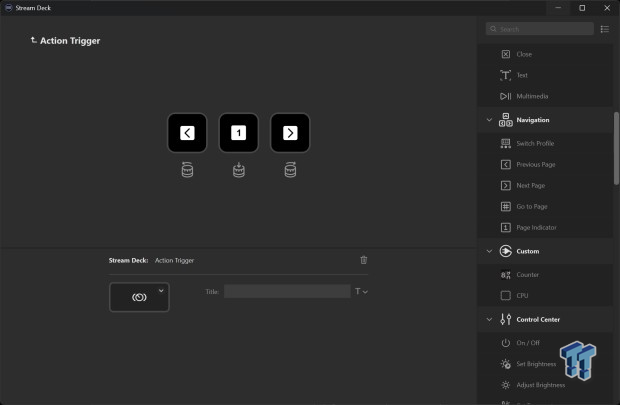Open the key icon image dropdown
620x405 pixels.
tap(161, 291)
